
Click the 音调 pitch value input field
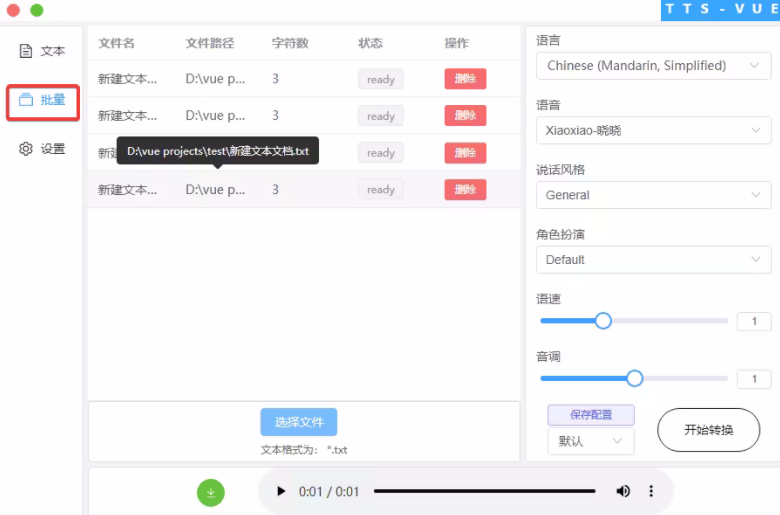[x=754, y=379]
